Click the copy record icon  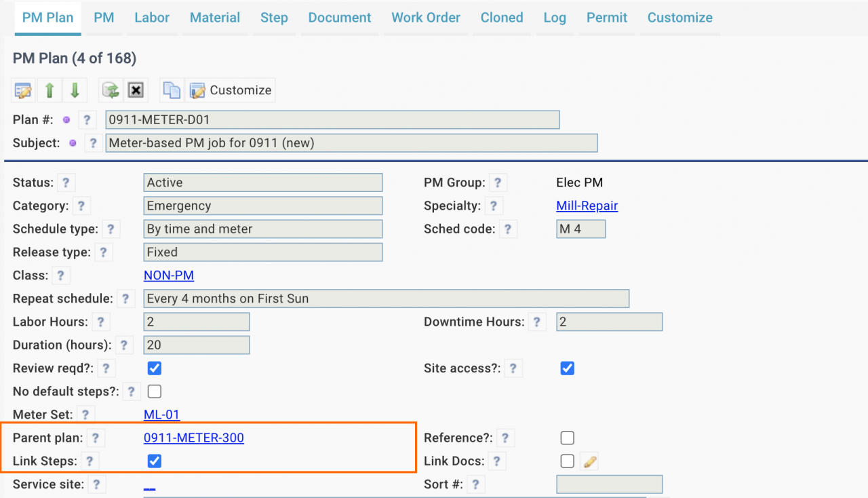[x=172, y=90]
